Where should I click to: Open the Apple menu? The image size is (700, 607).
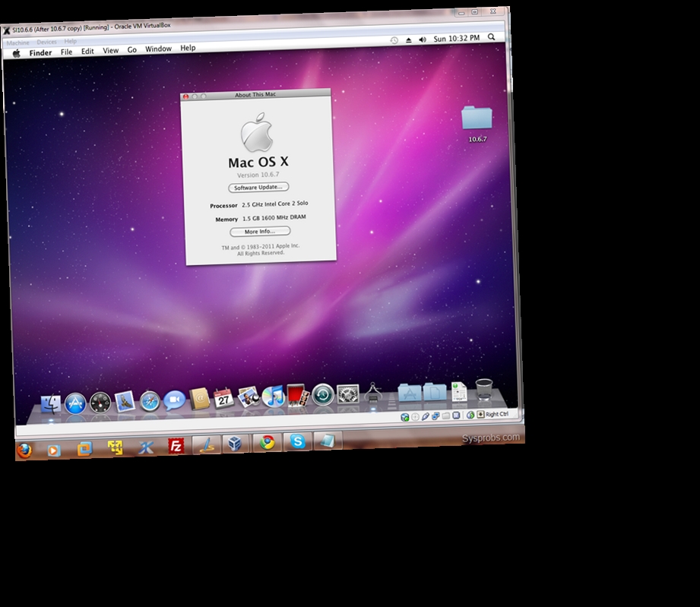[x=17, y=53]
